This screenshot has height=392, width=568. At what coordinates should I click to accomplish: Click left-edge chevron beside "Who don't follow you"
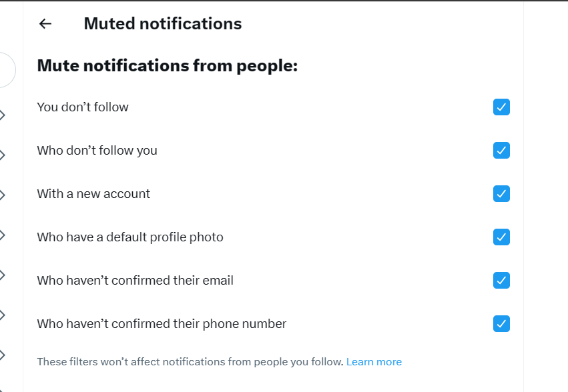[x=2, y=155]
